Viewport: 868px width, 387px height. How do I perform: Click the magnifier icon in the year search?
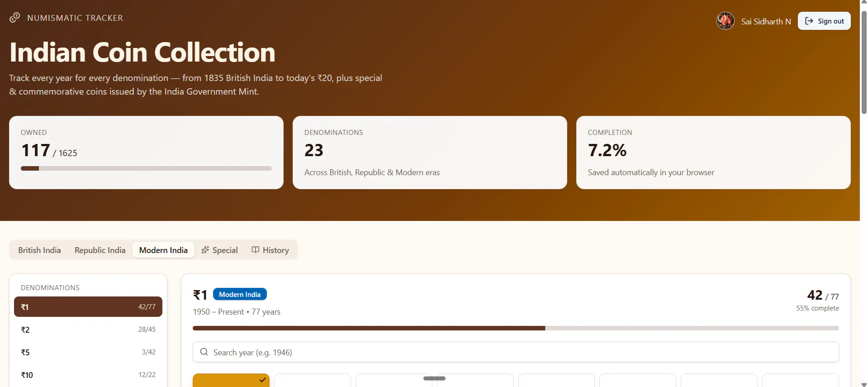coord(204,352)
